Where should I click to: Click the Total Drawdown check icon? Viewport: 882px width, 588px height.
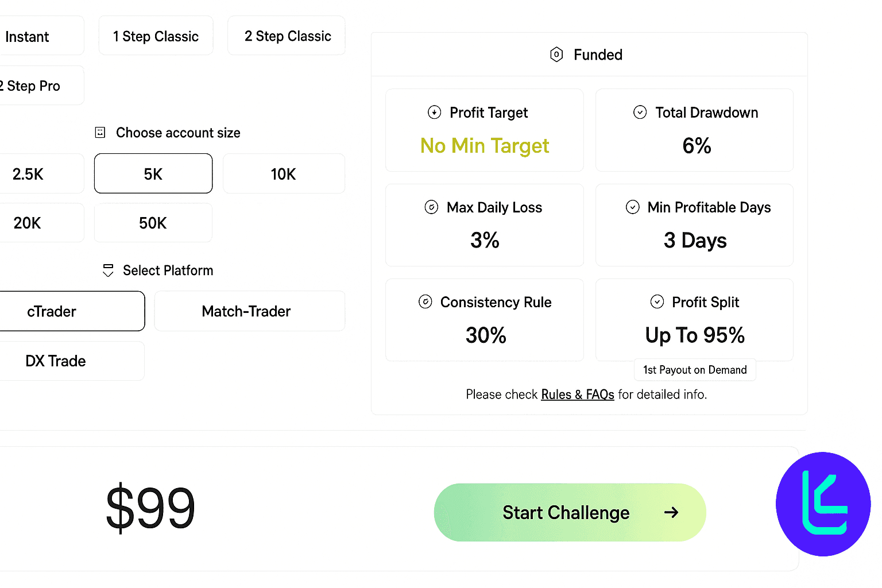coord(640,112)
